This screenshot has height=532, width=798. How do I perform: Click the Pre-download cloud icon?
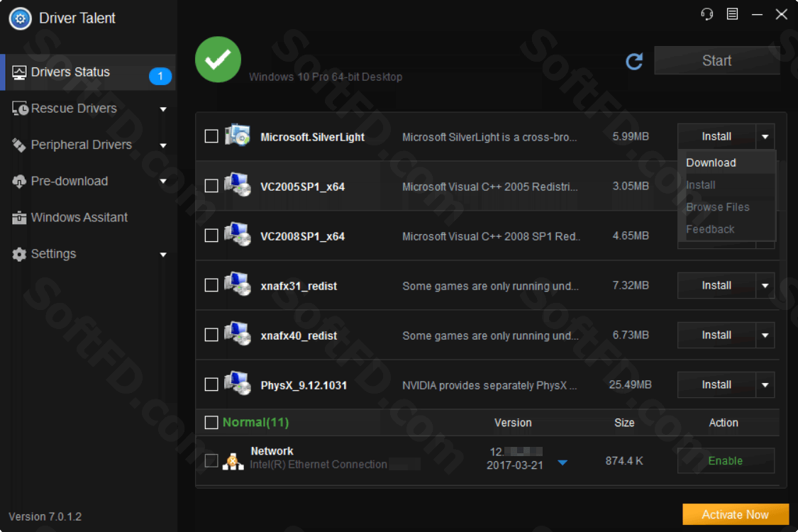pyautogui.click(x=19, y=182)
